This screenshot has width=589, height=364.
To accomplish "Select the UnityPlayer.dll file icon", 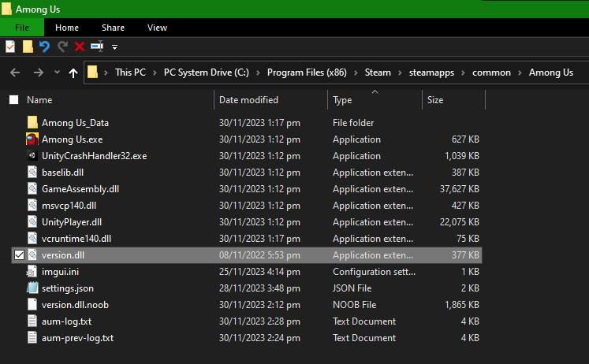I will (x=32, y=221).
